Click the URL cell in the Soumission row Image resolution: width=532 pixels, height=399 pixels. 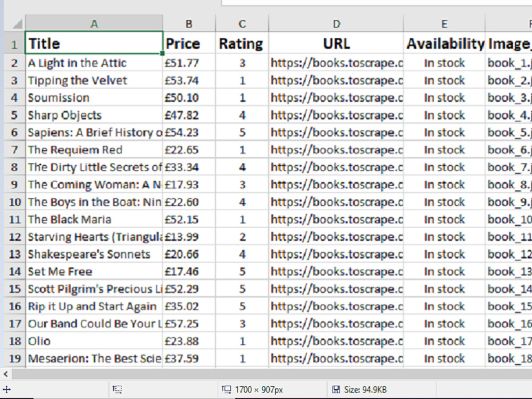(336, 98)
